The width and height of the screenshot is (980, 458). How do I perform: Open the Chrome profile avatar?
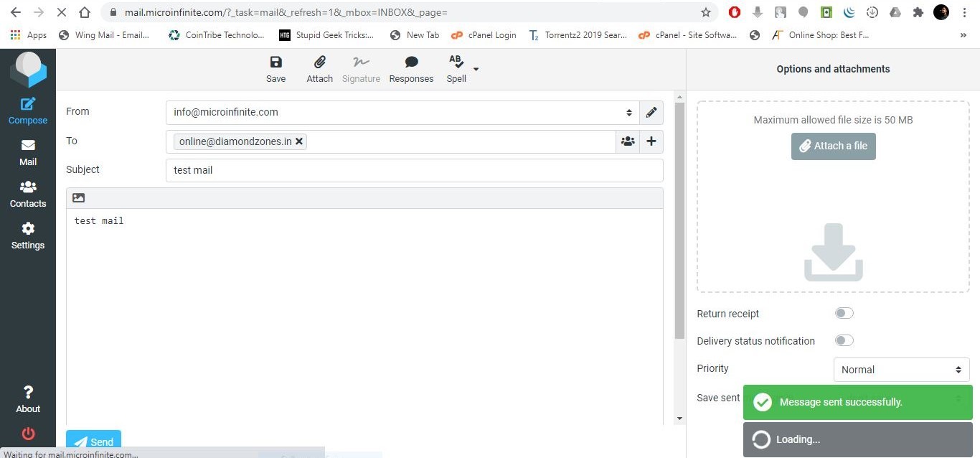pyautogui.click(x=941, y=12)
